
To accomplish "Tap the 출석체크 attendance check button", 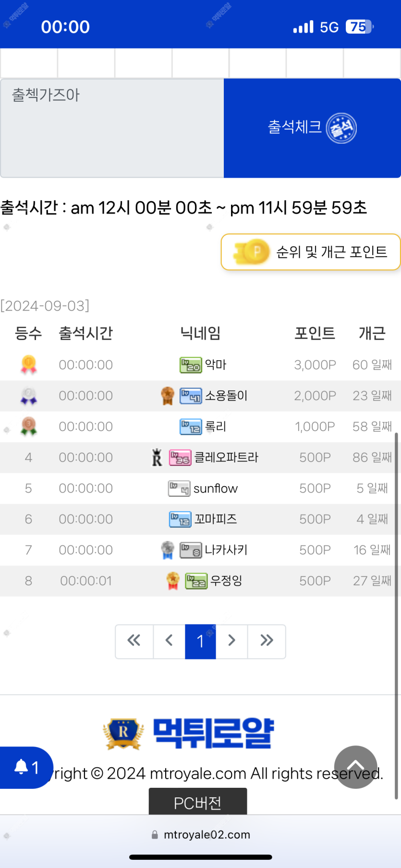I will coord(312,128).
